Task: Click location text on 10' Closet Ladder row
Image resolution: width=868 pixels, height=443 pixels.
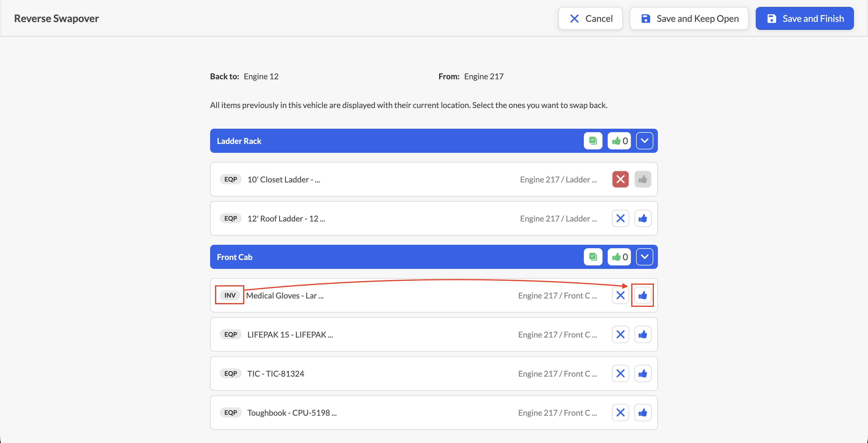Action: click(558, 179)
